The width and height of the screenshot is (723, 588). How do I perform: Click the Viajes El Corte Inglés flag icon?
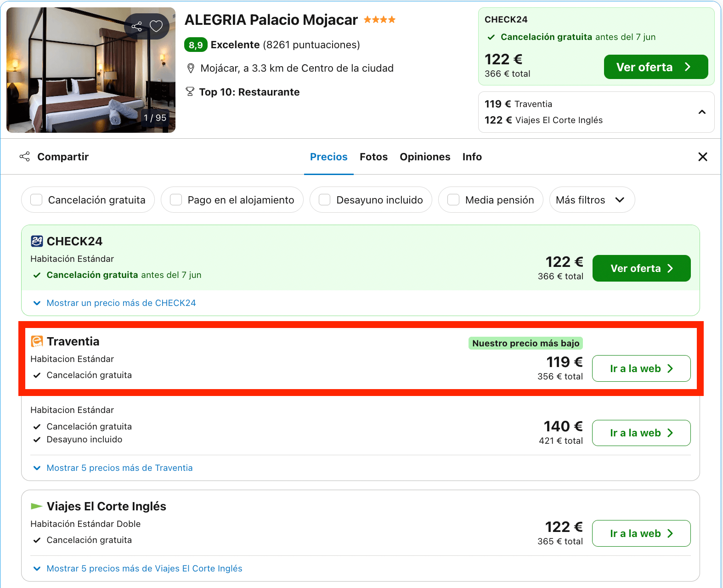(x=37, y=506)
